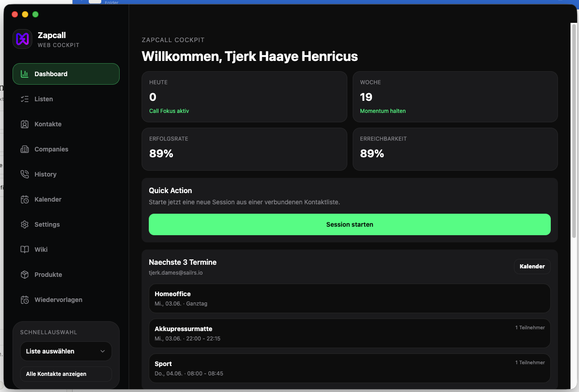Open the Akkupressurmatte appointment

pos(350,333)
